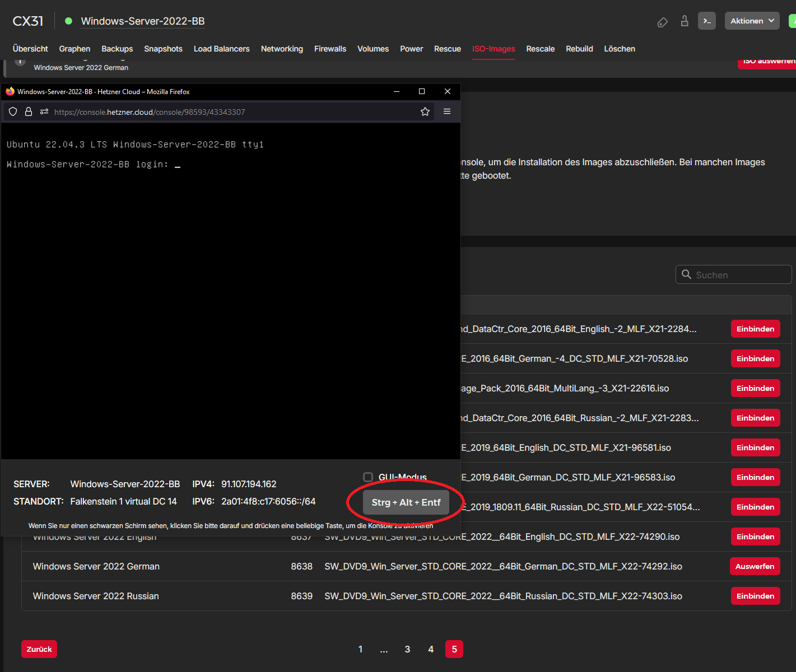Viewport: 796px width, 672px height.
Task: Click ID 8639 in the ISO table
Action: [301, 596]
